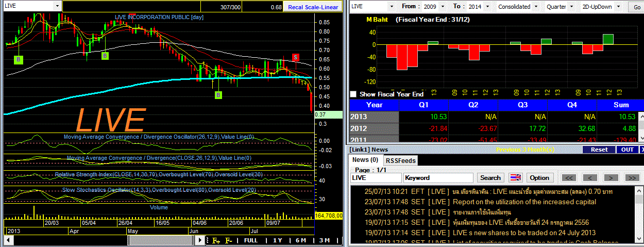Toggle the Show Fiscal Year End checkbox
Screen dimensions: 644x247
click(353, 94)
